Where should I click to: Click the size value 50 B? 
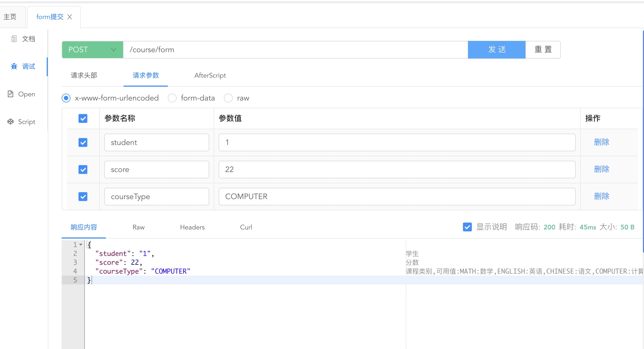coord(627,227)
